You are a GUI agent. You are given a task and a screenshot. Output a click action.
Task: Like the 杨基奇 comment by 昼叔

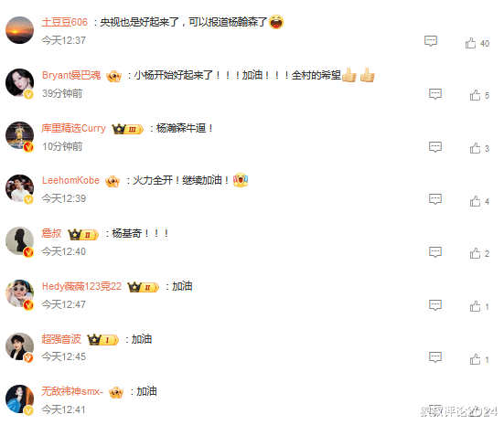coord(475,253)
